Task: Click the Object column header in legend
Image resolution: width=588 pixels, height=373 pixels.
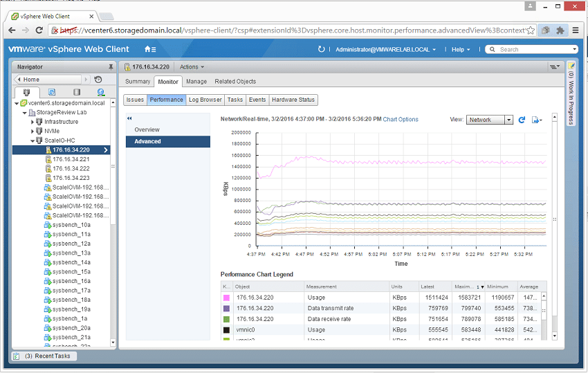Action: coord(268,286)
